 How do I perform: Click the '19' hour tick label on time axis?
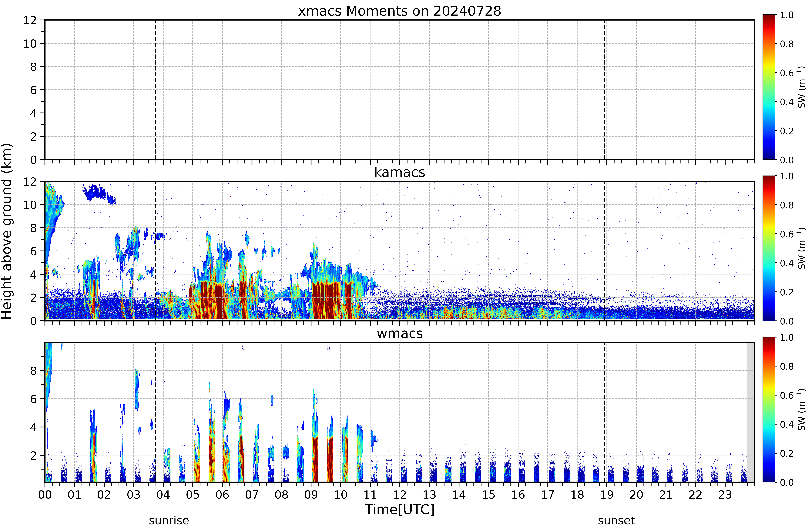[x=607, y=494]
